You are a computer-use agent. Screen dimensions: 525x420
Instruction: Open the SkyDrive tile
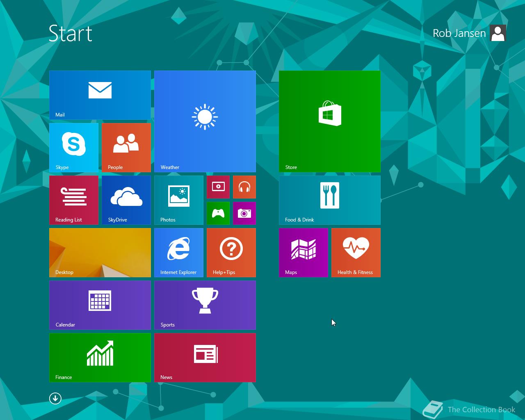[126, 200]
